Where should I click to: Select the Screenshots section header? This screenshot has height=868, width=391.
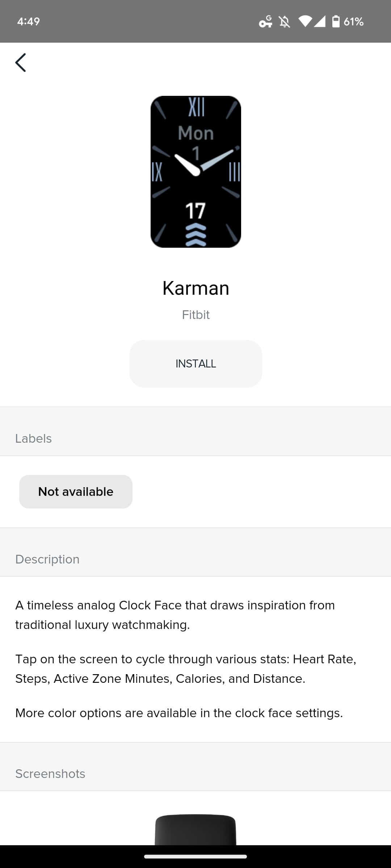pos(50,774)
